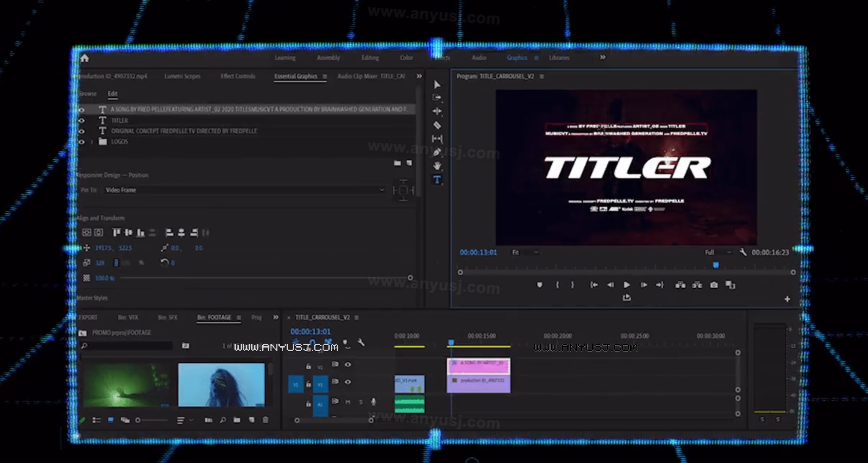Select the green footage thumbnail

coord(126,384)
